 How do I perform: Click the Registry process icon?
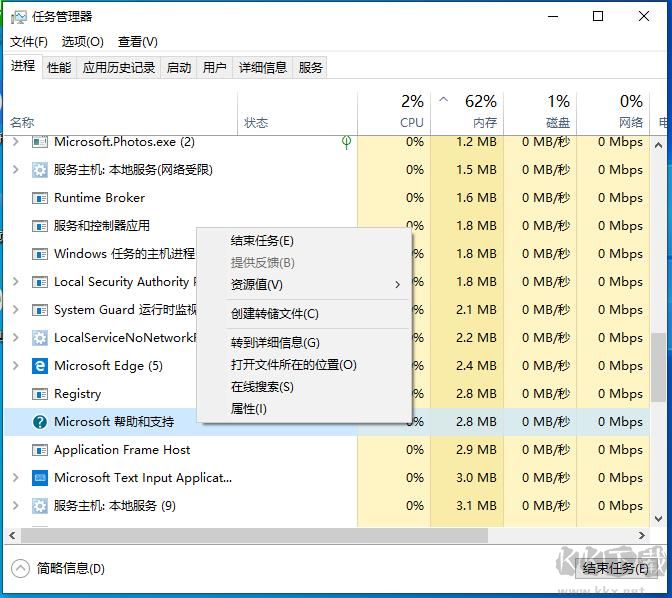coord(40,394)
